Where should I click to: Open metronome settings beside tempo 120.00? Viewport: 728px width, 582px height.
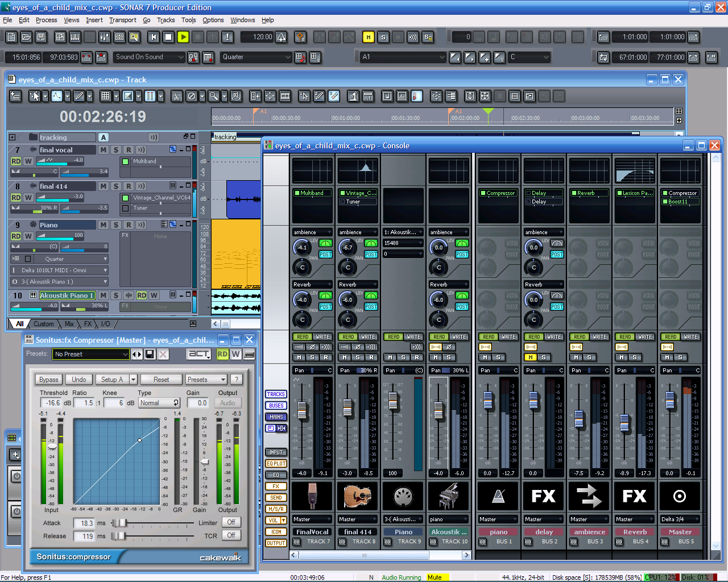click(x=282, y=37)
